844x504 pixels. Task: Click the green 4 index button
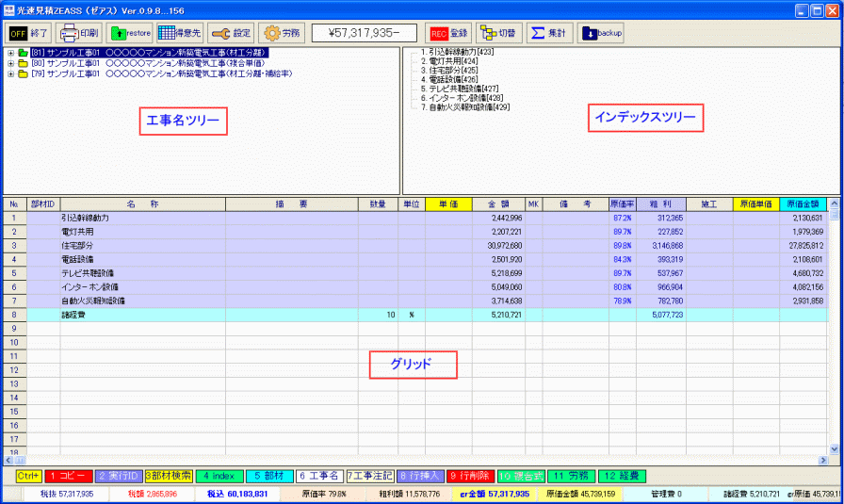[219, 476]
